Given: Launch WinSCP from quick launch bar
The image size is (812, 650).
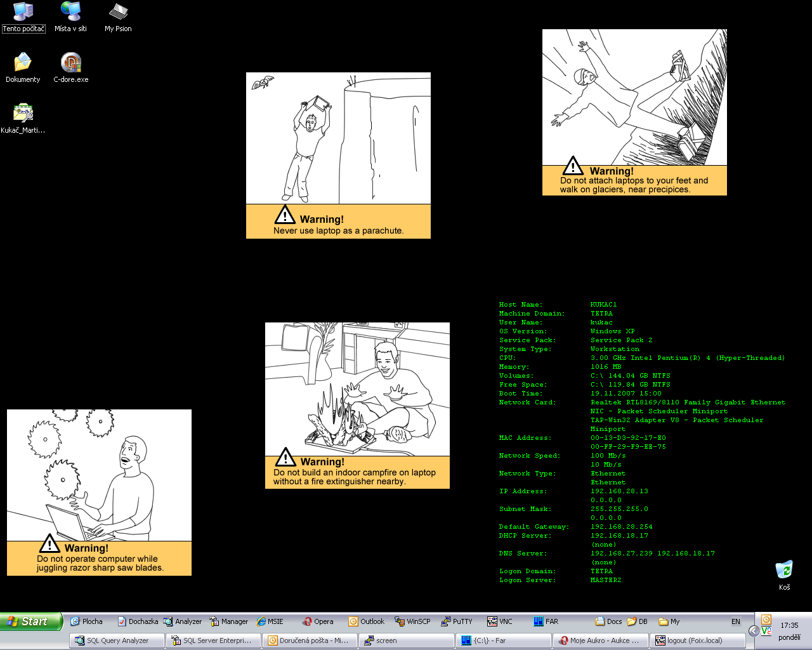Looking at the screenshot, I should tap(412, 621).
